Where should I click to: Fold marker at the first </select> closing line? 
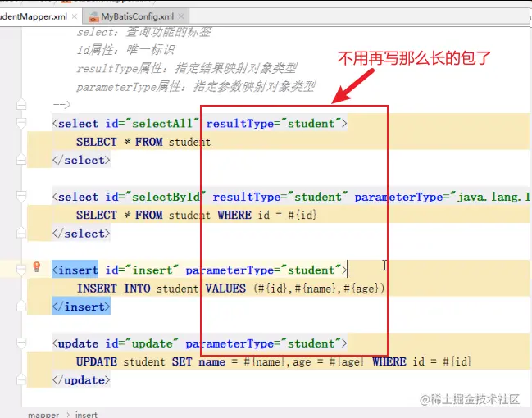click(x=21, y=160)
